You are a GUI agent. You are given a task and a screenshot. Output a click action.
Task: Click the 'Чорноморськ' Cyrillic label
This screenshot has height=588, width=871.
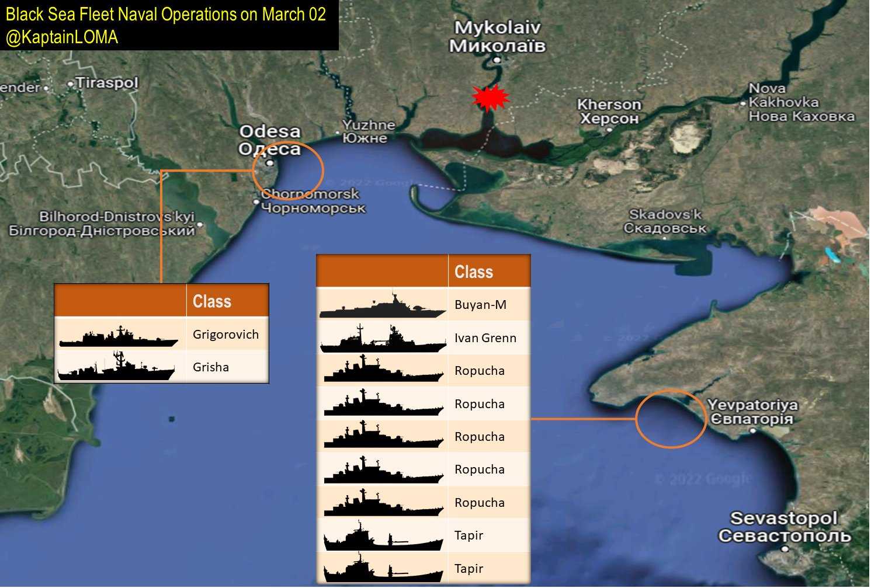pos(313,208)
